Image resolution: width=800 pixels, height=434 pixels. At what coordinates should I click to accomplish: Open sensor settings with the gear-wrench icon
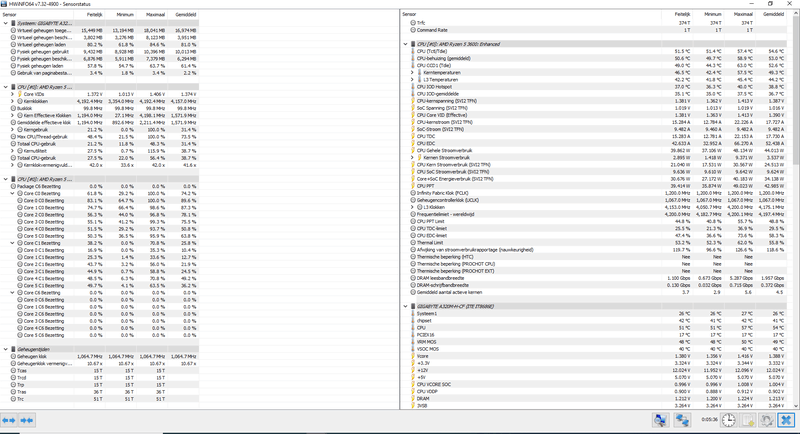tap(767, 420)
